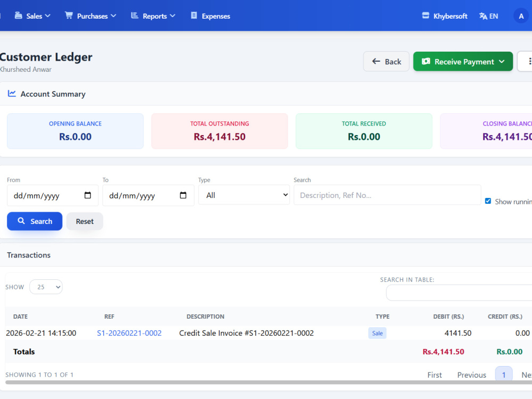
Task: Click the Closing Balance card
Action: coord(486,131)
